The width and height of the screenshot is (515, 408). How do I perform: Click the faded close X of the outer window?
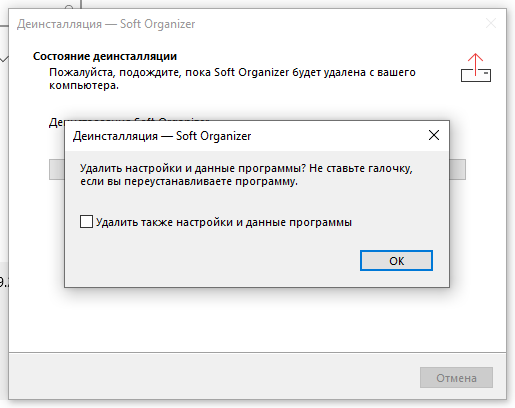point(491,23)
